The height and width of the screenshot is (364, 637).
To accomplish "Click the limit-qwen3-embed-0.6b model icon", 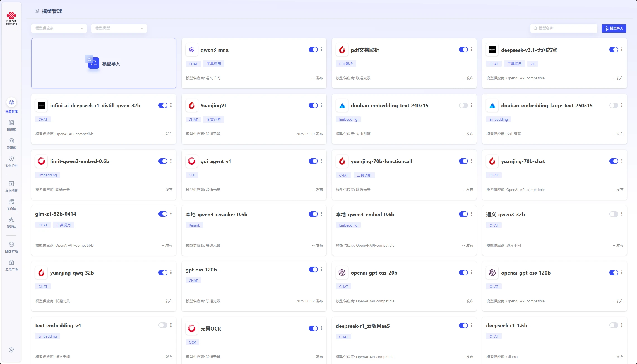I will (x=41, y=161).
